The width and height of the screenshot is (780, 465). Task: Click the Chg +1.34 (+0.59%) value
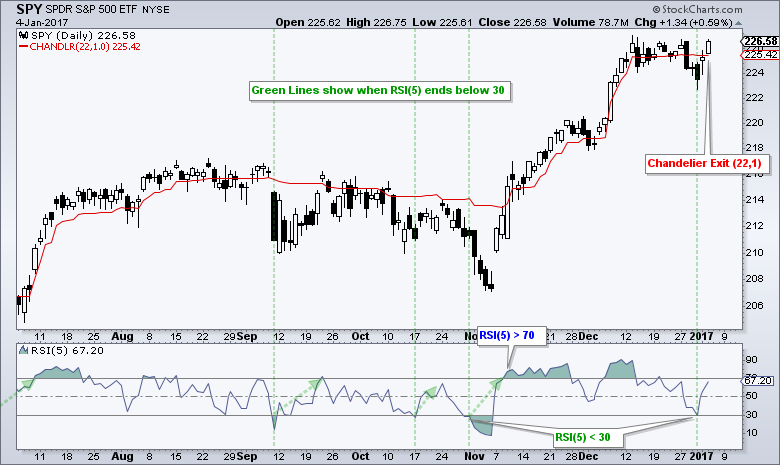(x=683, y=22)
